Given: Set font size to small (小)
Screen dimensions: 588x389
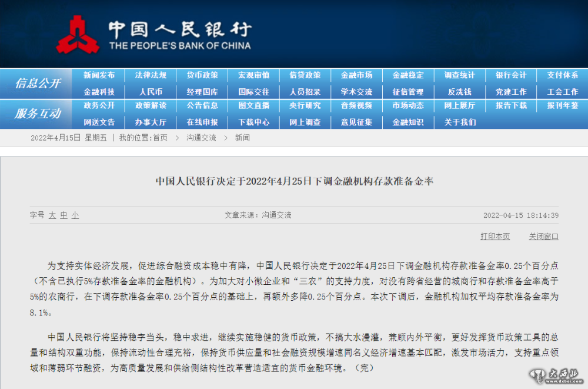Looking at the screenshot, I should click(75, 215).
